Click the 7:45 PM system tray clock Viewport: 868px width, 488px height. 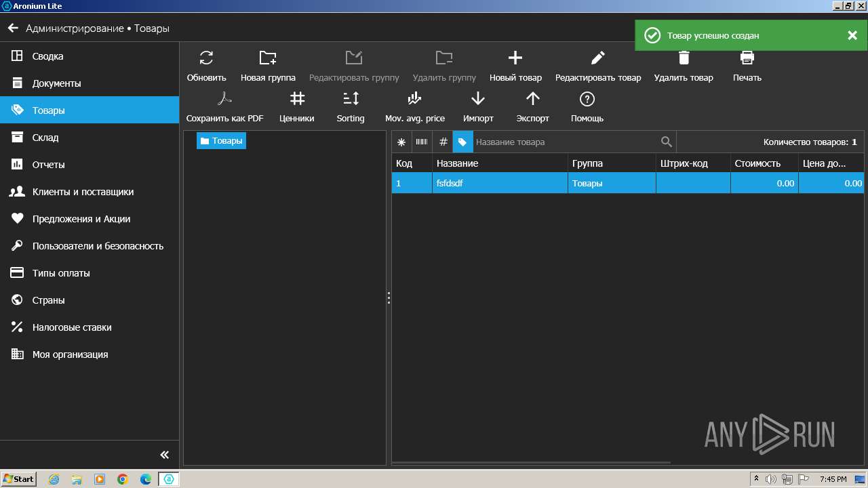(833, 479)
